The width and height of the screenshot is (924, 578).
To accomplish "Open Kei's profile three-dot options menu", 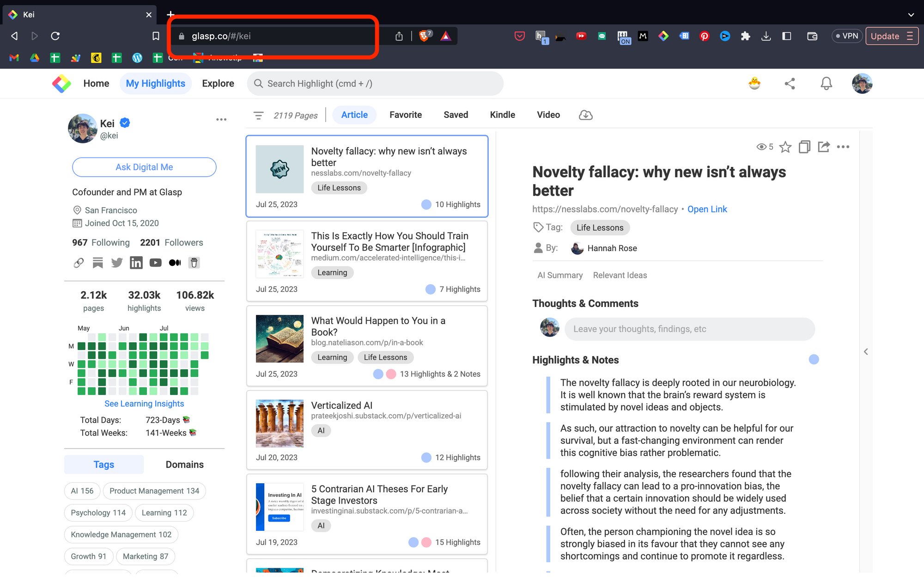I will (x=221, y=119).
